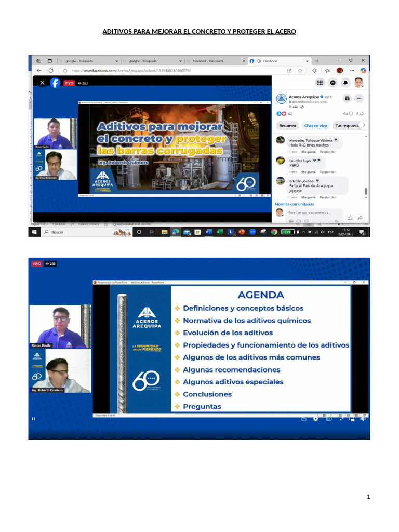Open the Facebook menu grid icon
The width and height of the screenshot is (399, 532).
tap(320, 83)
